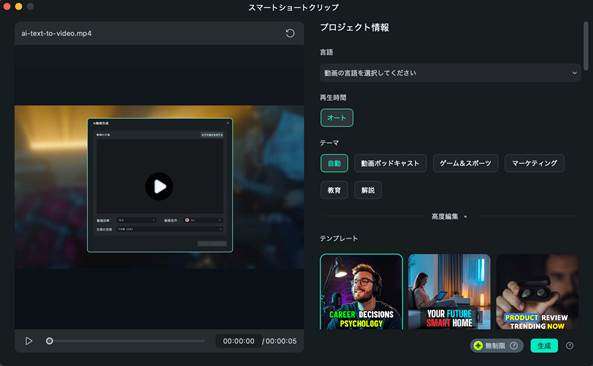593x366 pixels.
Task: Open the help icon right of 生成
Action: click(570, 346)
